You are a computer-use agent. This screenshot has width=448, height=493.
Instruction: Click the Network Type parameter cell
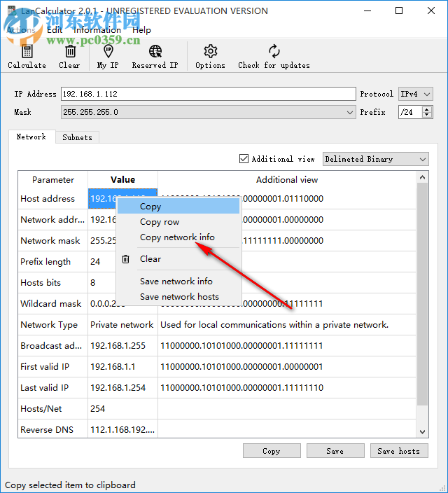52,325
